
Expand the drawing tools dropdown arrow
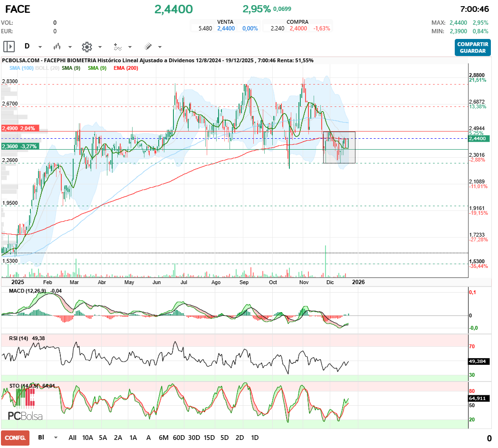[160, 47]
